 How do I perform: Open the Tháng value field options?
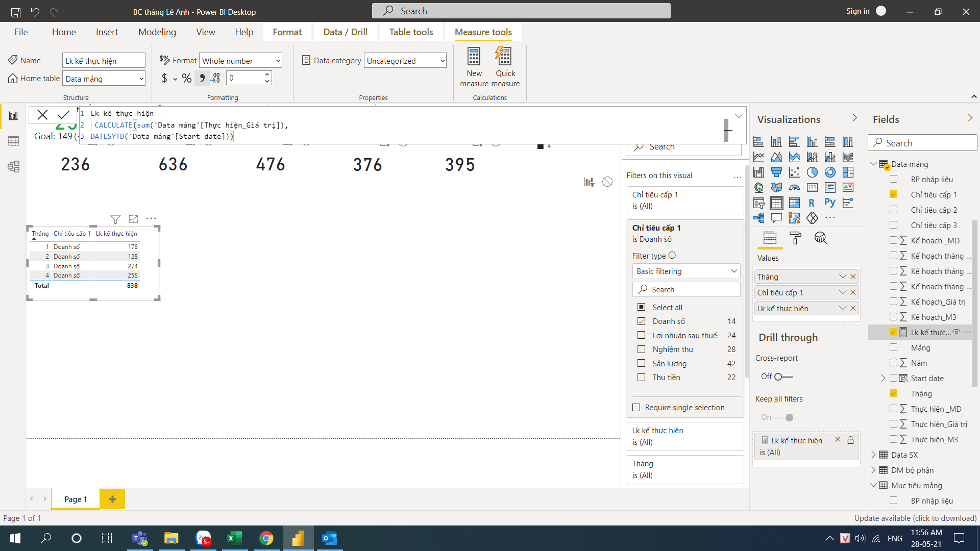click(x=843, y=277)
